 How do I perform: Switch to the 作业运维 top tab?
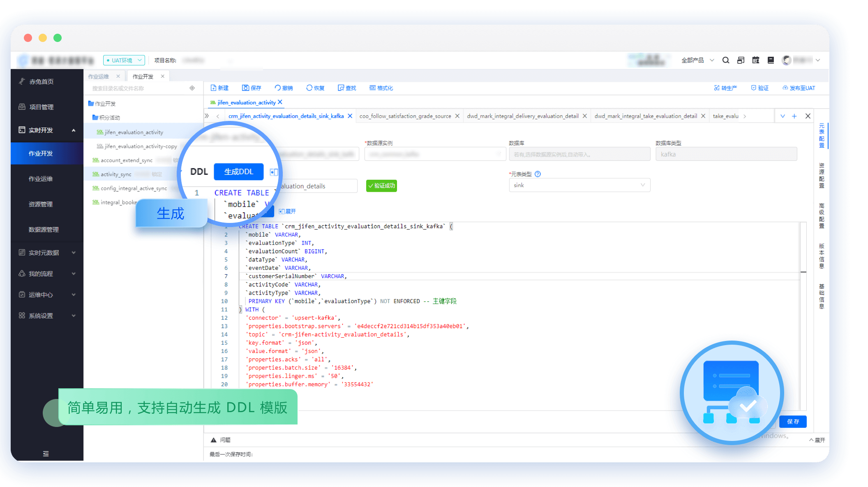[x=99, y=77]
